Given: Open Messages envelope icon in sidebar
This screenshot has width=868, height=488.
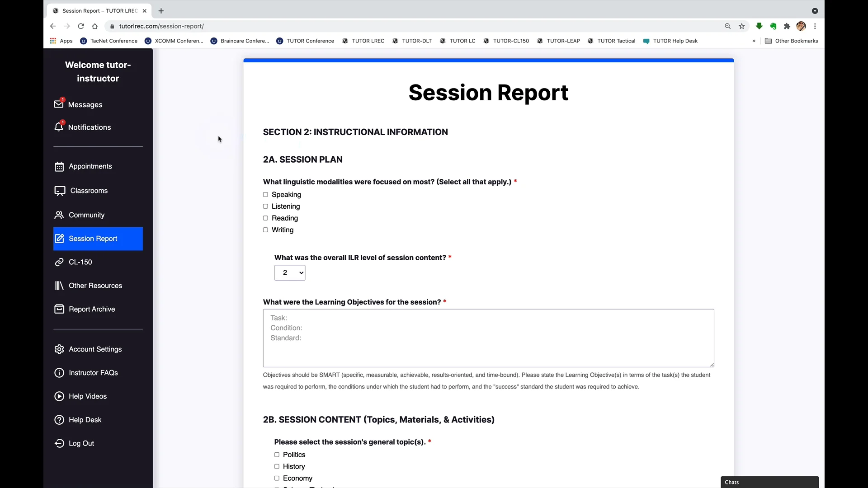Looking at the screenshot, I should tap(59, 104).
